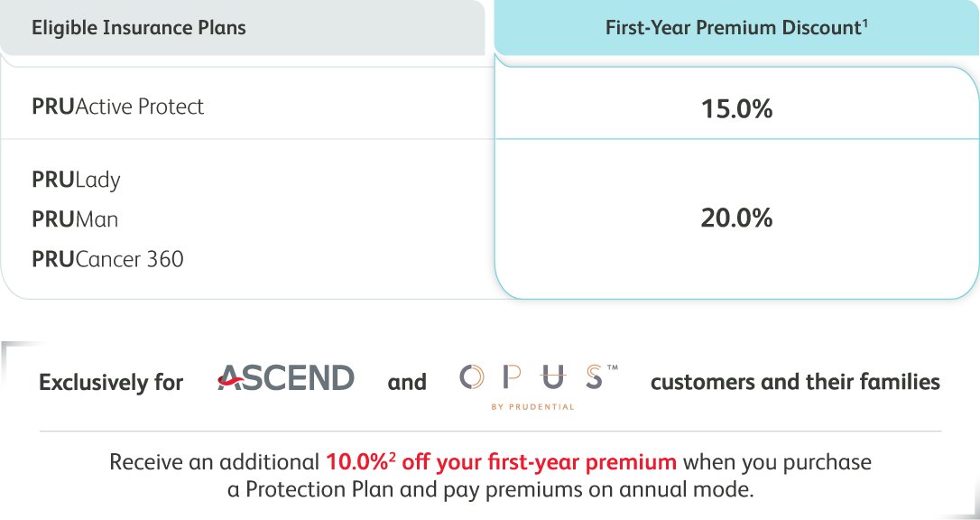Click the word 'and' between the logos
Viewport: 980px width, 520px height.
407,382
